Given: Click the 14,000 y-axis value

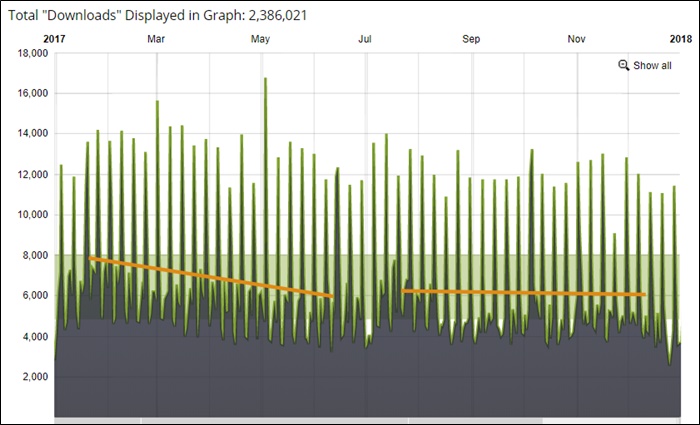Looking at the screenshot, I should click(x=33, y=133).
